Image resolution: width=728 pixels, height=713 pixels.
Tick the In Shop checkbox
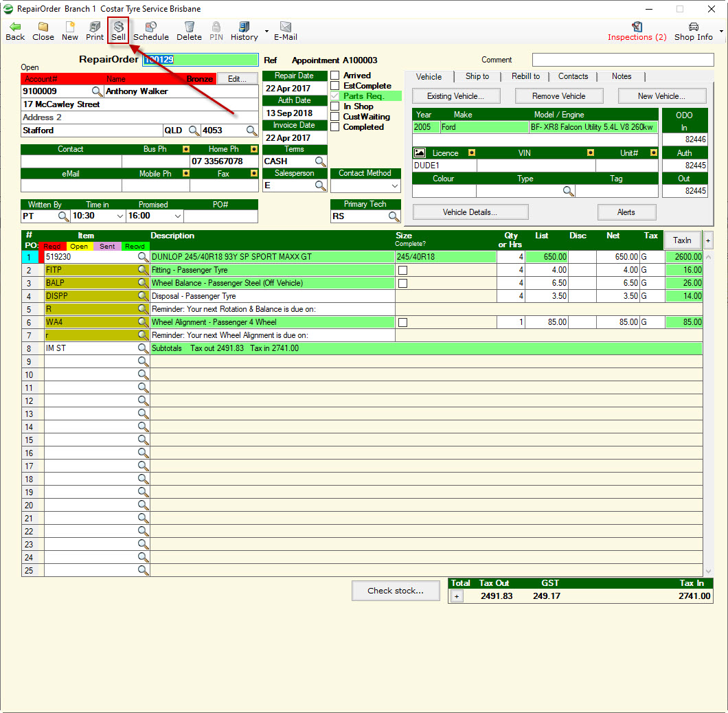(x=334, y=106)
